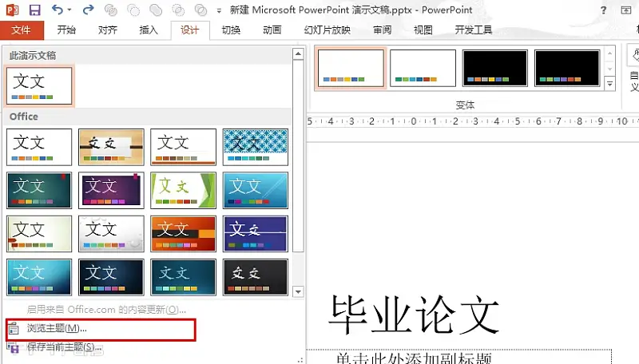This screenshot has height=364, width=639.
Task: Choose 保存当前主题(S)... option
Action: click(x=65, y=348)
